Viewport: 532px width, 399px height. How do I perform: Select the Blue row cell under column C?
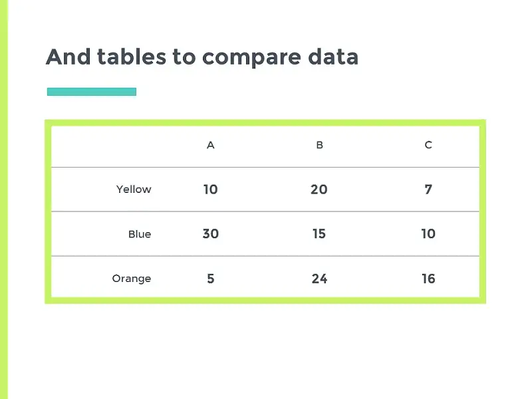tap(428, 234)
